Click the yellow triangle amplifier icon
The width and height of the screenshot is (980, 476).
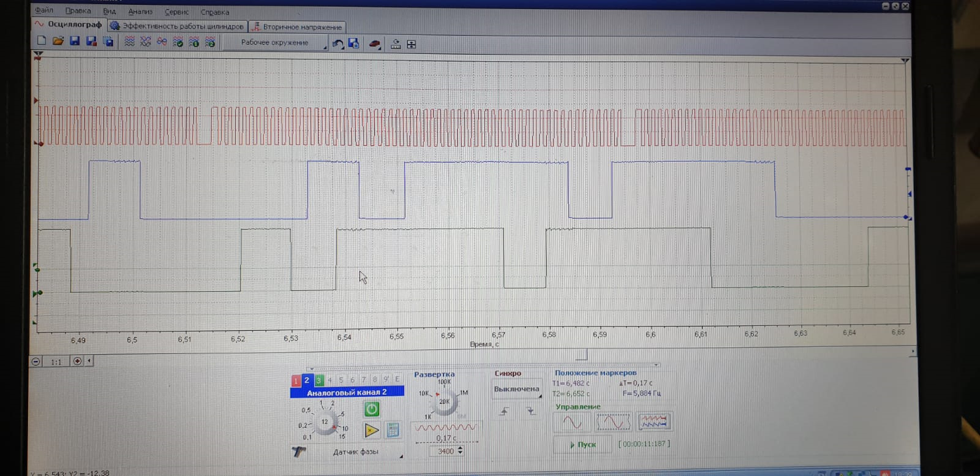(372, 430)
